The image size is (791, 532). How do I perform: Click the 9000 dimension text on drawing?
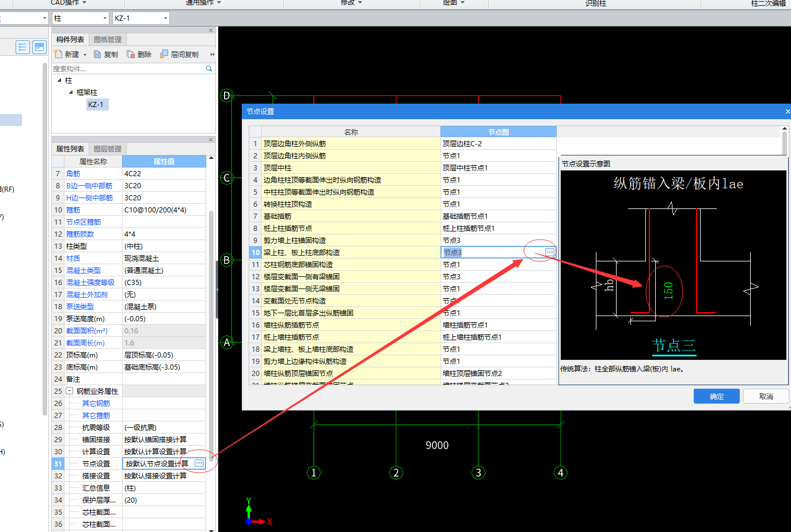tap(437, 445)
